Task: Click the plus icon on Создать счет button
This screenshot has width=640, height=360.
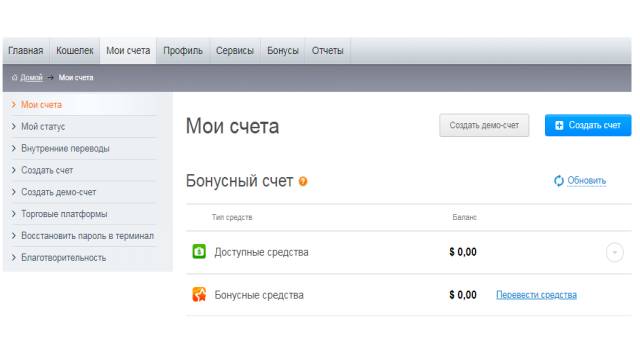Action: pos(559,125)
